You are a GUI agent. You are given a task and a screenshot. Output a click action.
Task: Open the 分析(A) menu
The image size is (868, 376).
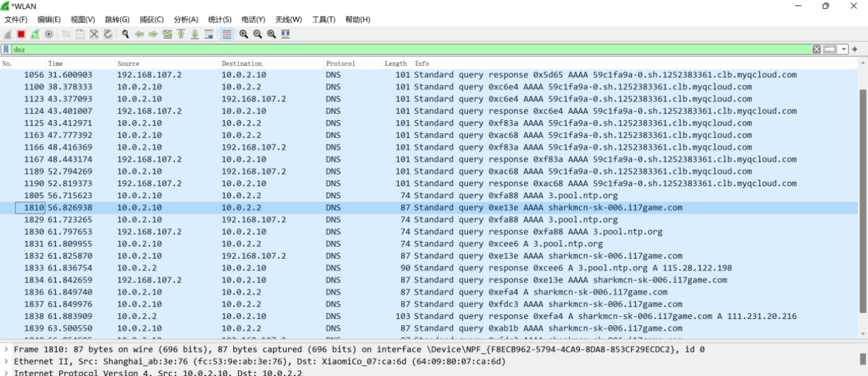click(x=186, y=20)
